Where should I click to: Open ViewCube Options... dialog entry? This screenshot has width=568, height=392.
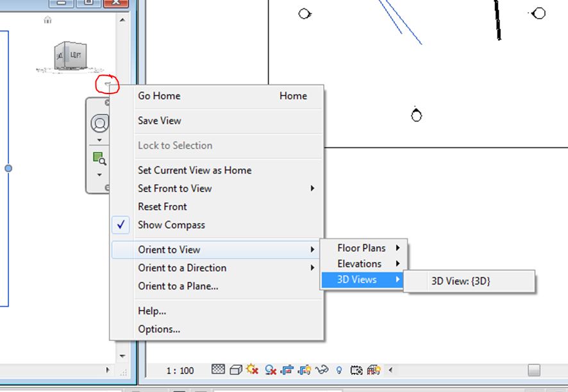point(217,329)
